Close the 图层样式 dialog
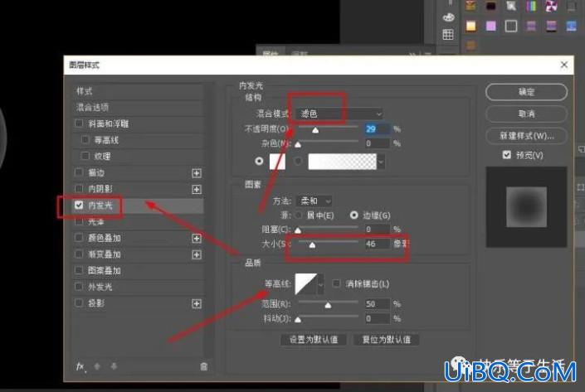Image resolution: width=585 pixels, height=392 pixels. pos(564,65)
